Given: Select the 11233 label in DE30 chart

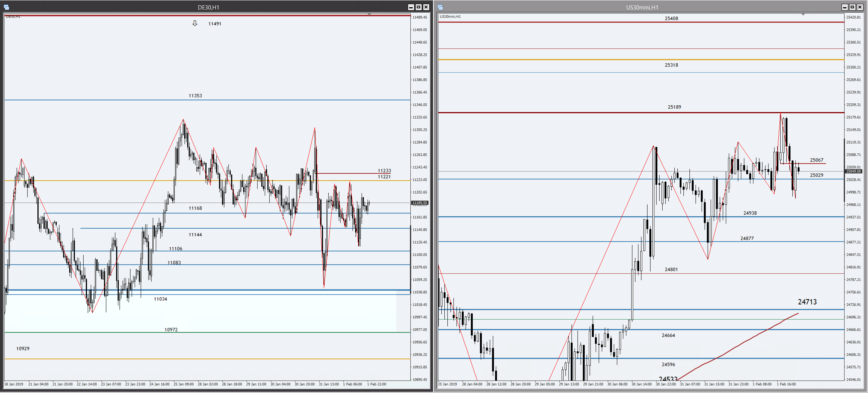Looking at the screenshot, I should point(384,171).
